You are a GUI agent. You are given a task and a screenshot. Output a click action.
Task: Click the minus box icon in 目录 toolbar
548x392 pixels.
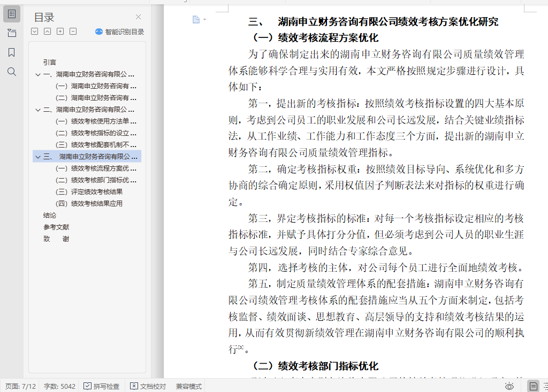coord(73,32)
